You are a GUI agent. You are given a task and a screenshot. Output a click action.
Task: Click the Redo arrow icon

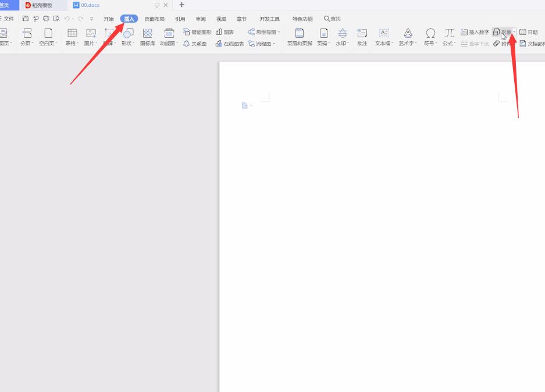tap(81, 19)
